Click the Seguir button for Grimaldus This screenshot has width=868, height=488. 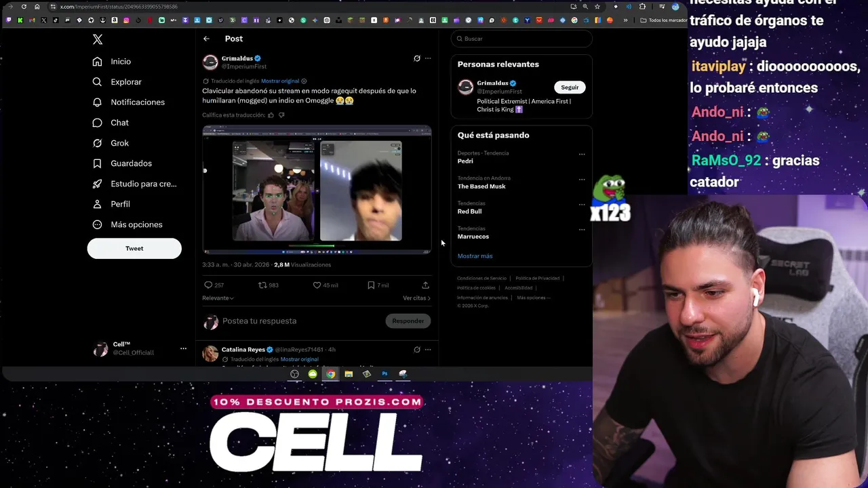coord(570,87)
